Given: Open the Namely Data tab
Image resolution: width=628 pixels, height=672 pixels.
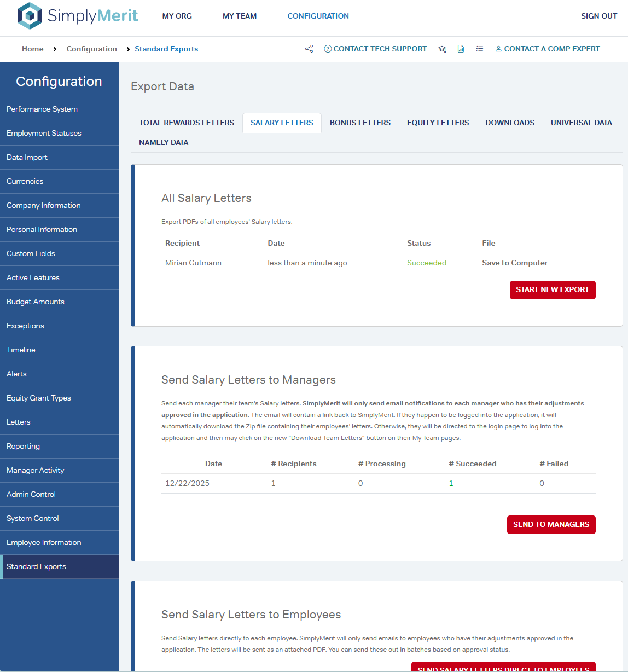Looking at the screenshot, I should pyautogui.click(x=164, y=142).
